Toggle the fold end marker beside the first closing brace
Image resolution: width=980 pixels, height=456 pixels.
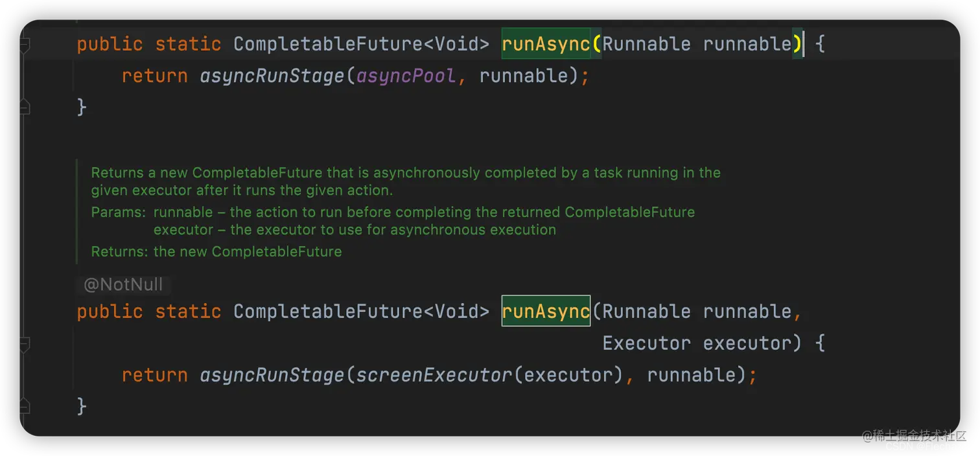[25, 108]
